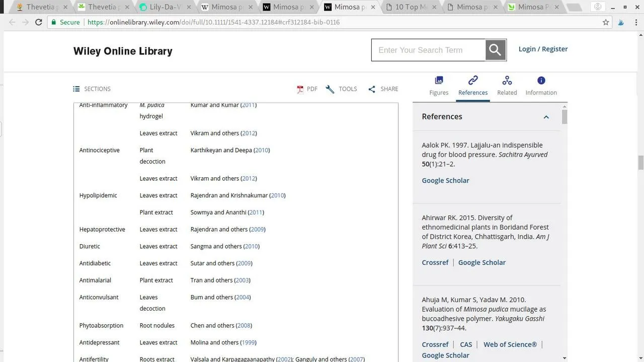Bookmark this page with the star
The image size is (644, 362).
click(x=606, y=22)
